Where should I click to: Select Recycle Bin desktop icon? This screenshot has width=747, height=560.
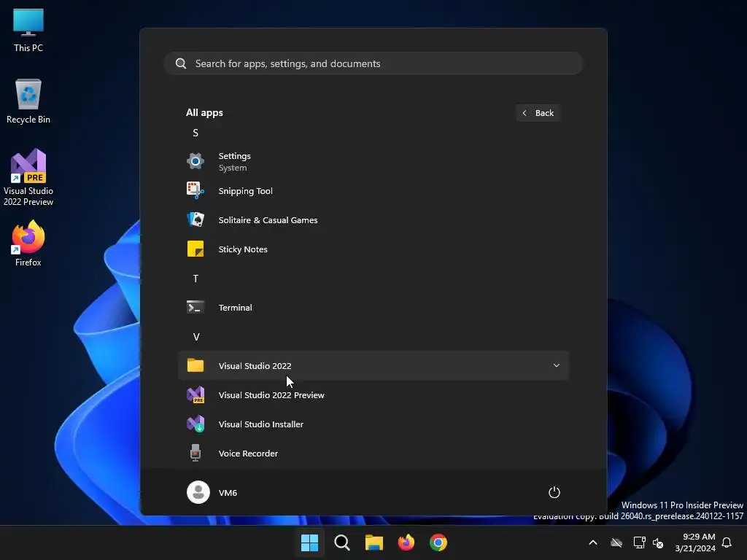tap(28, 101)
